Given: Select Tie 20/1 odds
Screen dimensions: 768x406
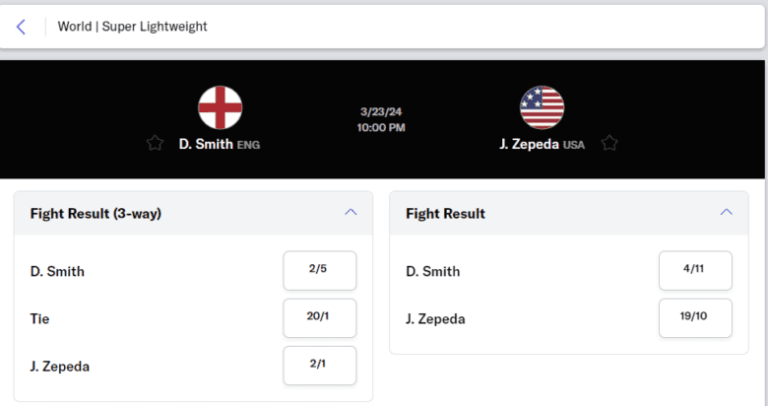Looking at the screenshot, I should [320, 318].
